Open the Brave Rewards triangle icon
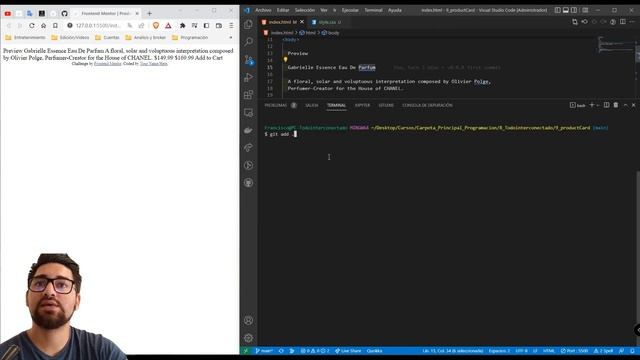The width and height of the screenshot is (640, 360). coord(168,25)
